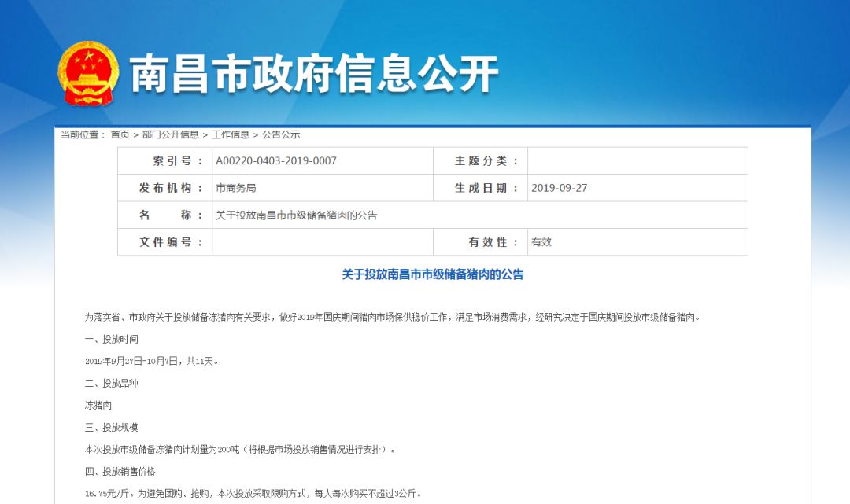This screenshot has height=504, width=850.
Task: Select the index number A00220-0403-2019-0007
Action: (276, 160)
